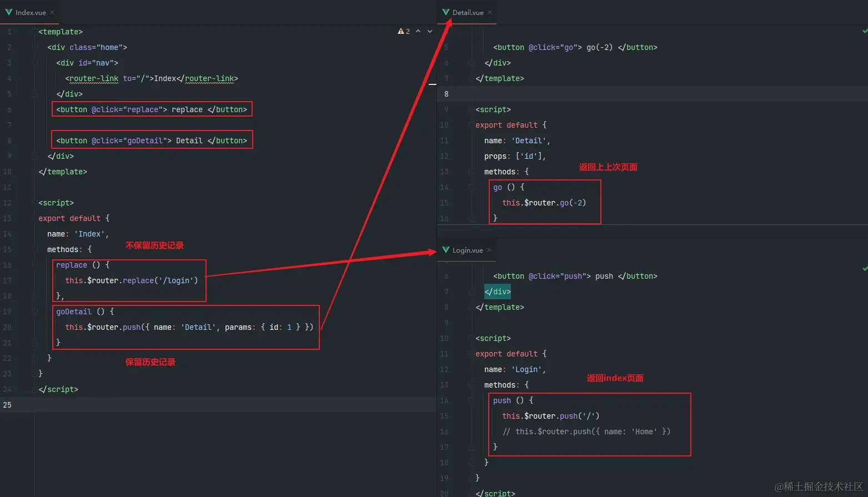Click 'export default {' line in Detail.vue
This screenshot has width=868, height=497.
511,125
